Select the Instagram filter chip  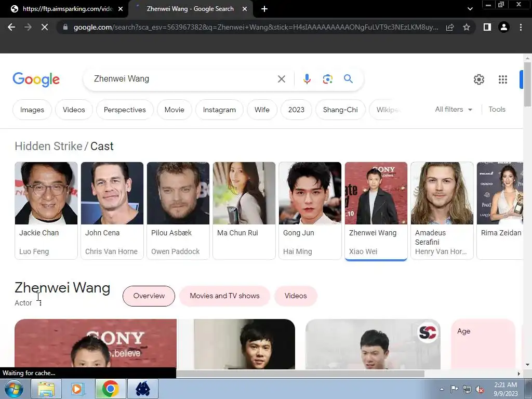pyautogui.click(x=219, y=110)
